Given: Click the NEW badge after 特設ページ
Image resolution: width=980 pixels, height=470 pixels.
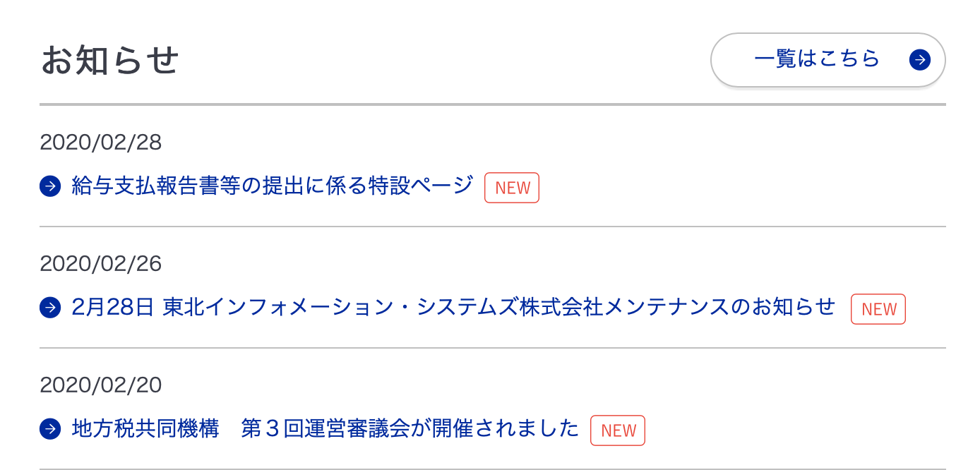Looking at the screenshot, I should coord(512,188).
